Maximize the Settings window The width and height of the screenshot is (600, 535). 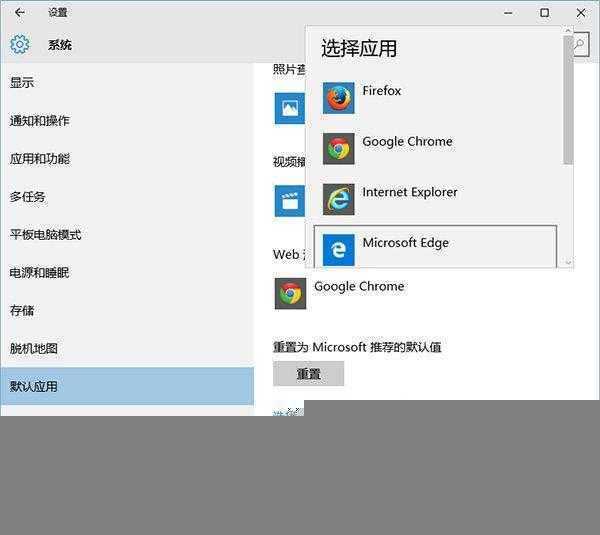[x=544, y=13]
